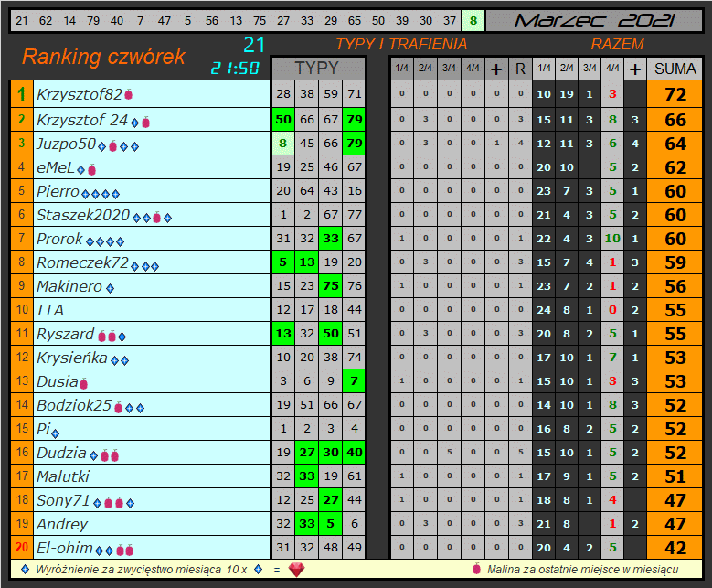This screenshot has width=712, height=588.
Task: Click the green pick 33 in Prorok's row
Action: [x=331, y=239]
